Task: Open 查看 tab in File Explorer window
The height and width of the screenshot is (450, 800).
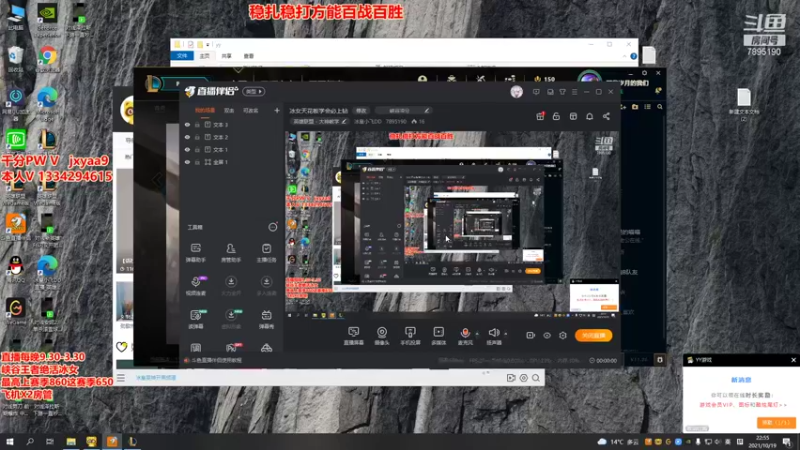Action: coord(248,56)
